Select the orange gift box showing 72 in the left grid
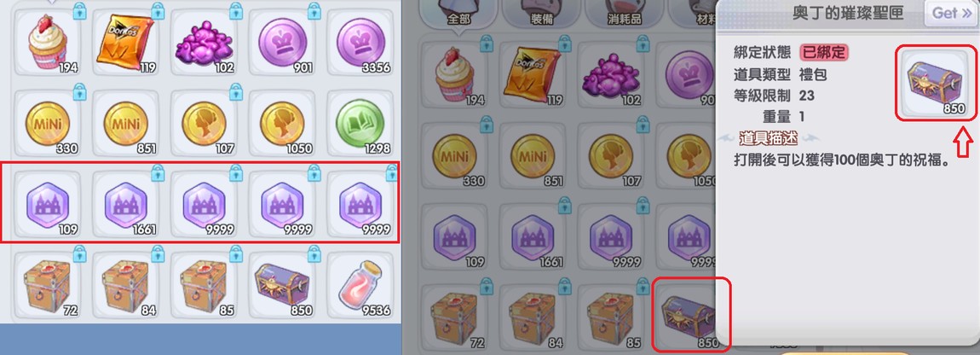The image size is (980, 355). [x=48, y=285]
